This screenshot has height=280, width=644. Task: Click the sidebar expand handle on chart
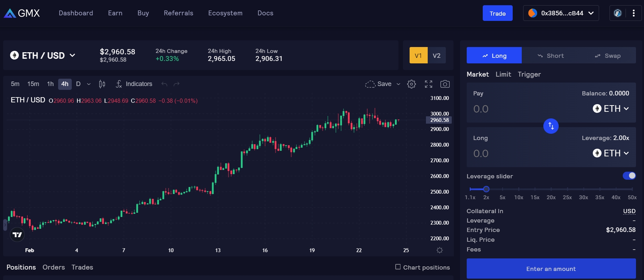(x=5, y=225)
